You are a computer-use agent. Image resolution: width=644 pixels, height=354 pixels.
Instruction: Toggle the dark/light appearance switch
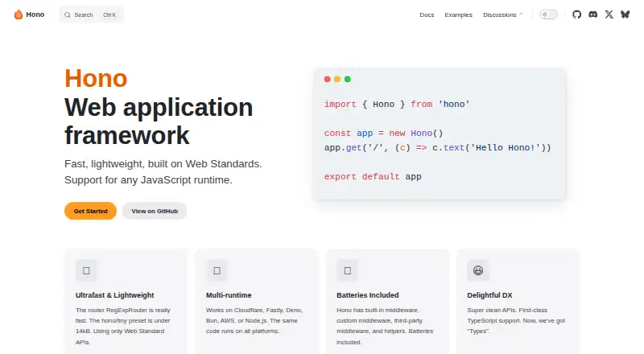coord(548,14)
